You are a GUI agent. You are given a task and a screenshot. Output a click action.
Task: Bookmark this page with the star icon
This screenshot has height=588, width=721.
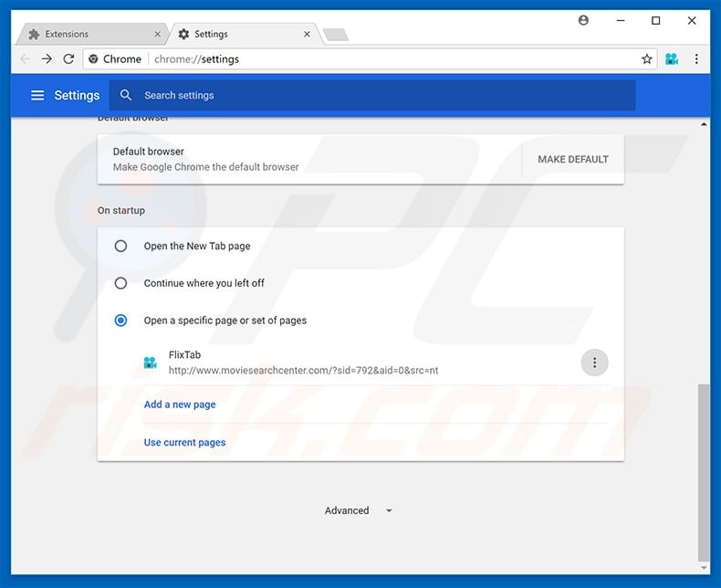click(x=647, y=59)
